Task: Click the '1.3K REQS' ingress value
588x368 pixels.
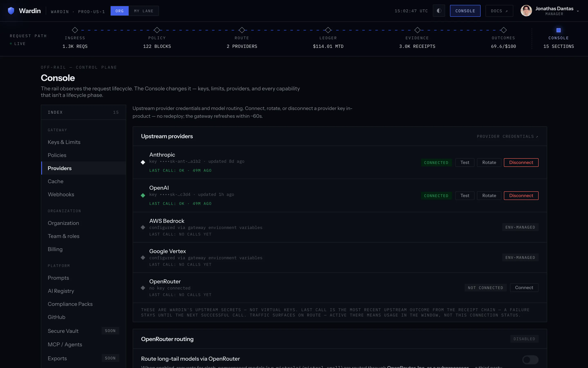Action: (75, 46)
